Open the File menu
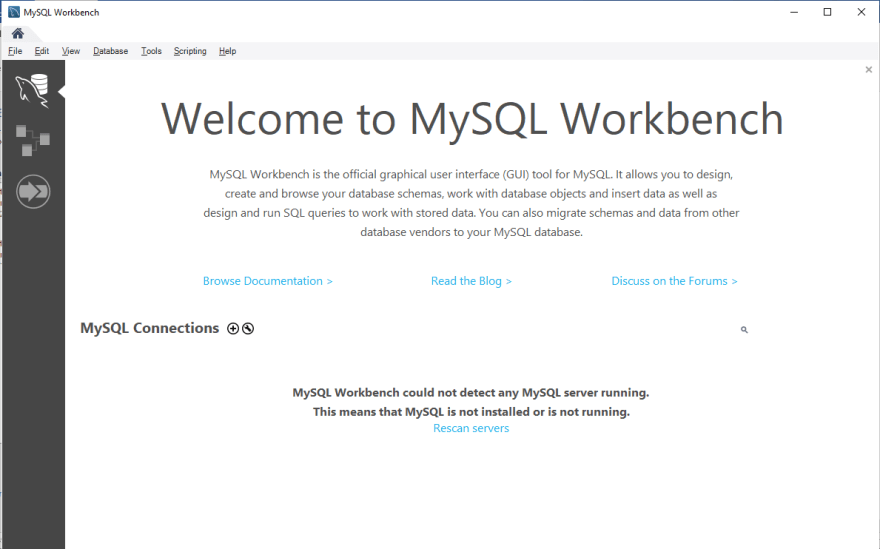Image resolution: width=880 pixels, height=549 pixels. (x=15, y=51)
